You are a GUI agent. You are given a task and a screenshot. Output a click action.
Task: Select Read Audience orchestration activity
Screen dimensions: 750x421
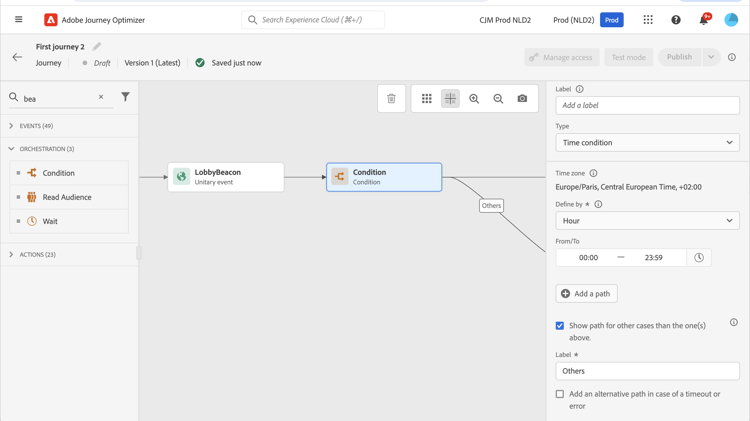[x=67, y=197]
